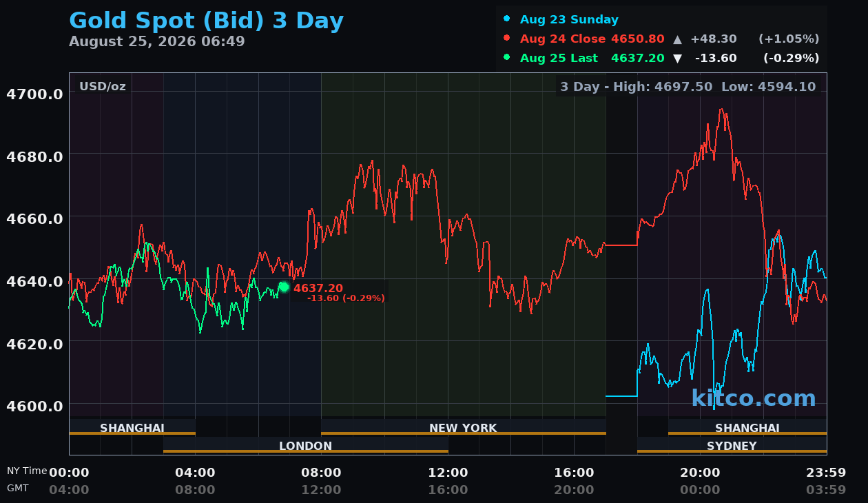Click the 12:00 NY time tick label
Screen dimensions: 868x503
pyautogui.click(x=448, y=473)
